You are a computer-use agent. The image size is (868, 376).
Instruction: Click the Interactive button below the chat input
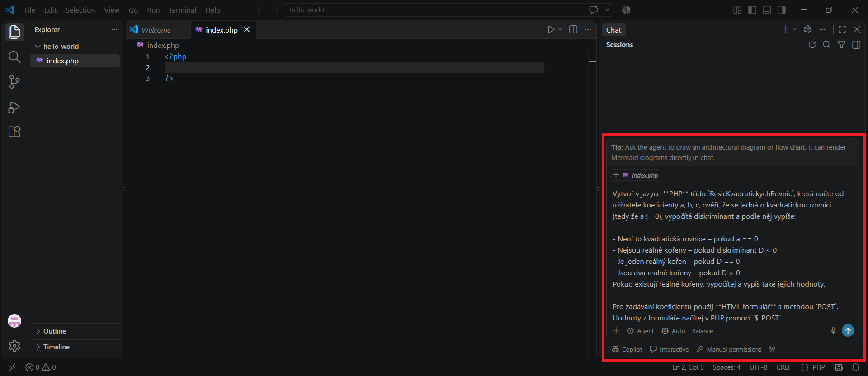[x=670, y=349]
